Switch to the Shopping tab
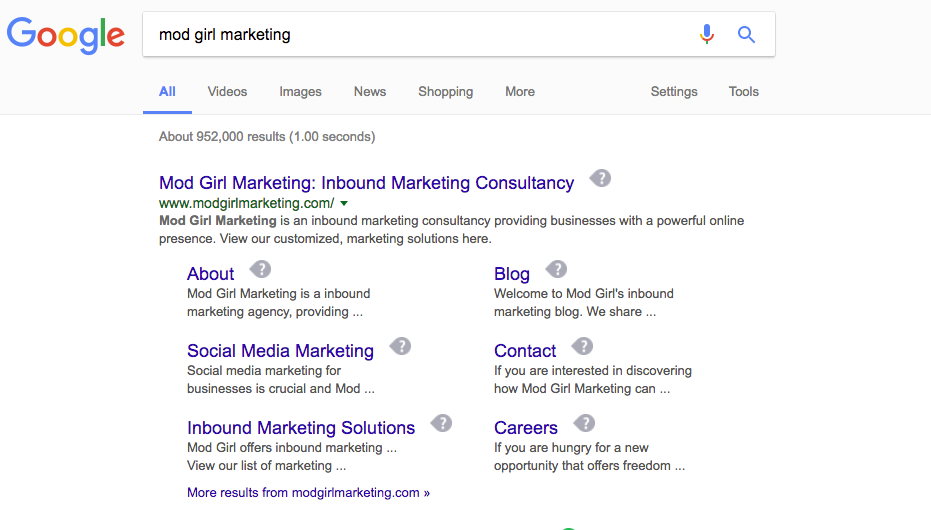 [x=445, y=91]
